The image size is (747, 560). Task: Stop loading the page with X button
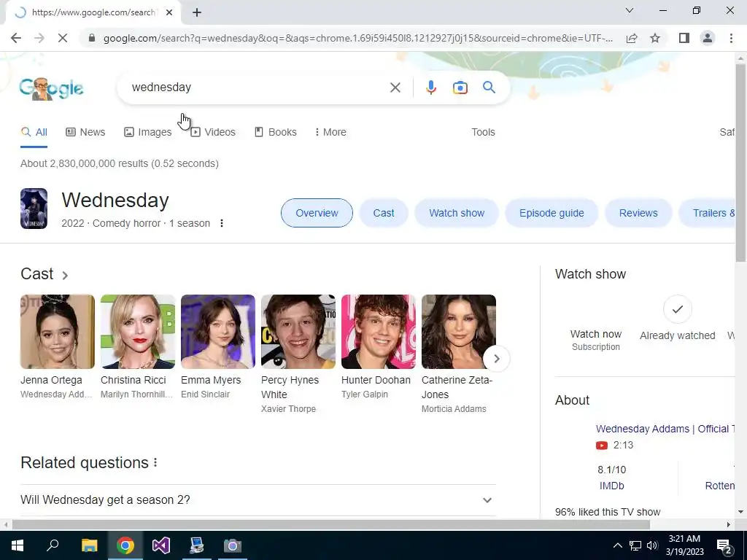pos(63,38)
